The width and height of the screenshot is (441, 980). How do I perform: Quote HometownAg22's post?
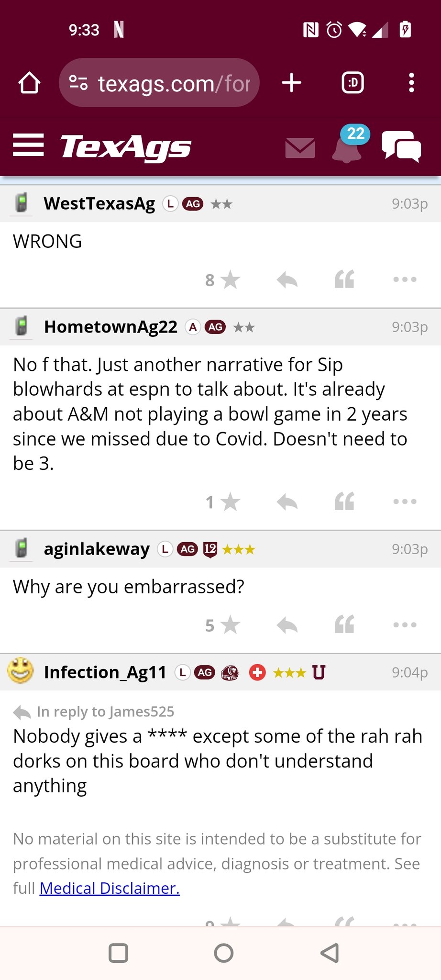point(344,501)
